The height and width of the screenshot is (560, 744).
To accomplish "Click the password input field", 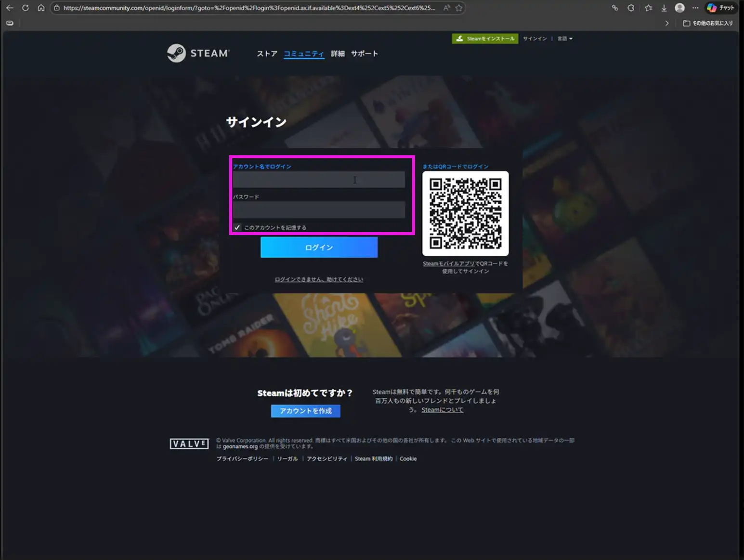I will point(319,210).
